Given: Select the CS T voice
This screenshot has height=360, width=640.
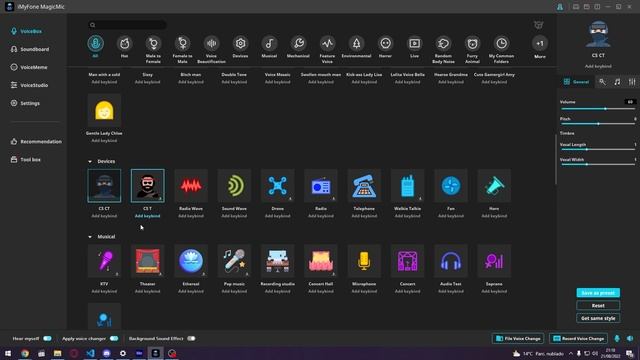Looking at the screenshot, I should click(147, 186).
